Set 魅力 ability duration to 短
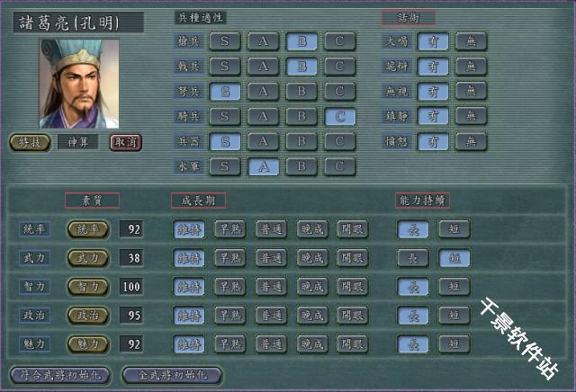Image resolution: width=576 pixels, height=392 pixels. [454, 344]
